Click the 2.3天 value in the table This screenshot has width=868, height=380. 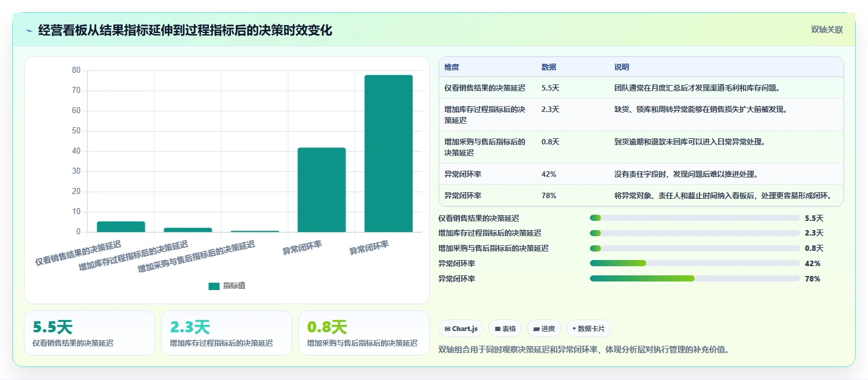550,110
